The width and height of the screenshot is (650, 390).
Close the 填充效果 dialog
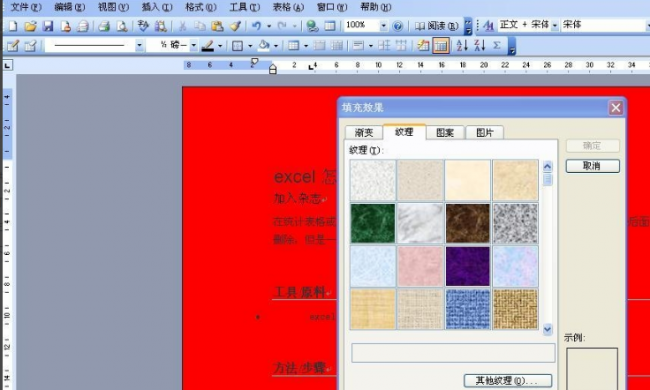[x=616, y=108]
